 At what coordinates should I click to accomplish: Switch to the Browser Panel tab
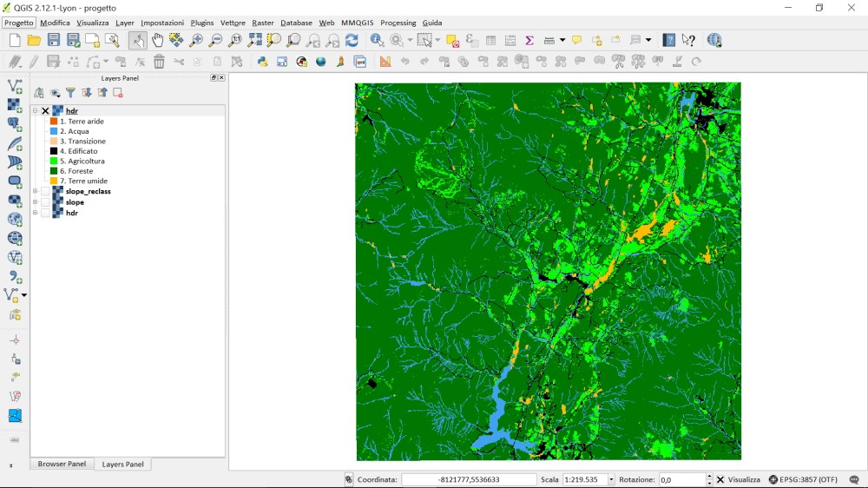(62, 465)
